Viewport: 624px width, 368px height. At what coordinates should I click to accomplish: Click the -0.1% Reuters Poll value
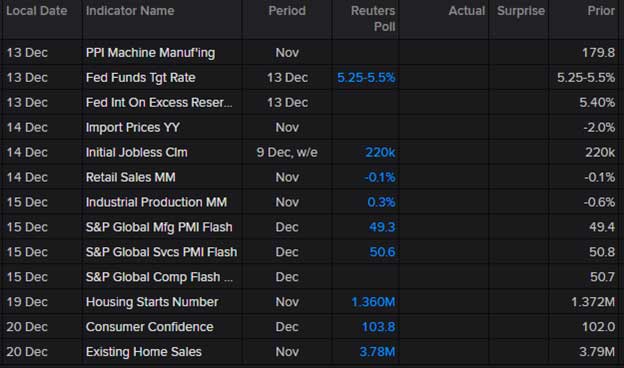(x=380, y=177)
